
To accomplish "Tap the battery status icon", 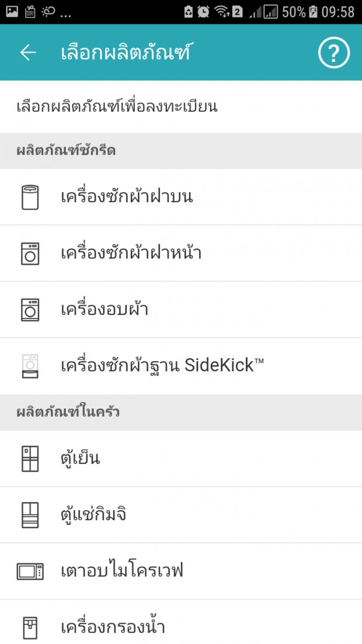I will click(x=314, y=12).
